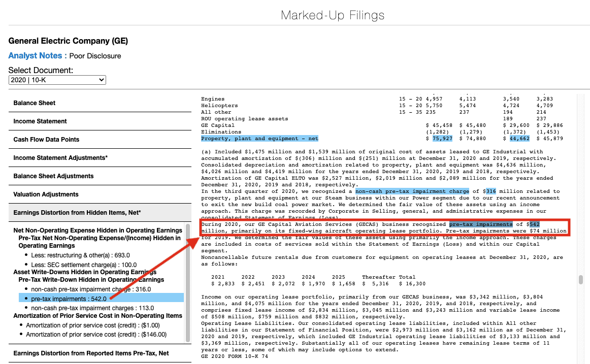This screenshot has width=590, height=364.
Task: Click the sidebar items list scrollbar
Action: pos(188,283)
